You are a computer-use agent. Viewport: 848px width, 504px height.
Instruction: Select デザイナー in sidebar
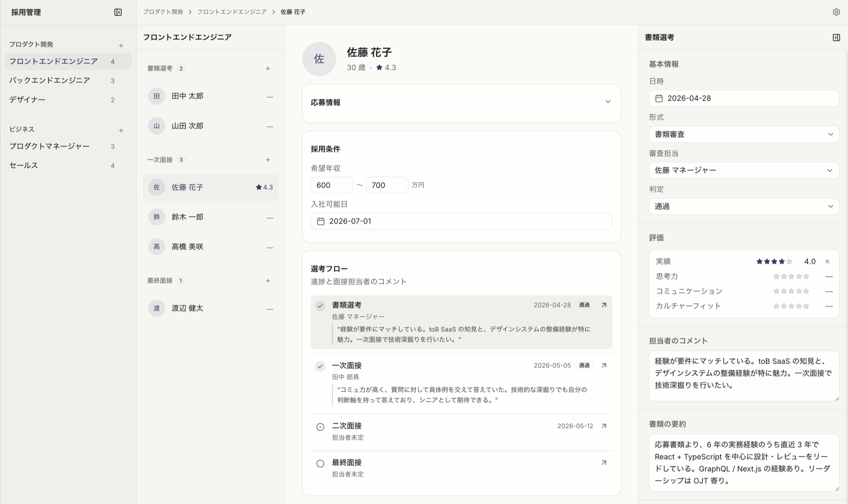(x=68, y=100)
